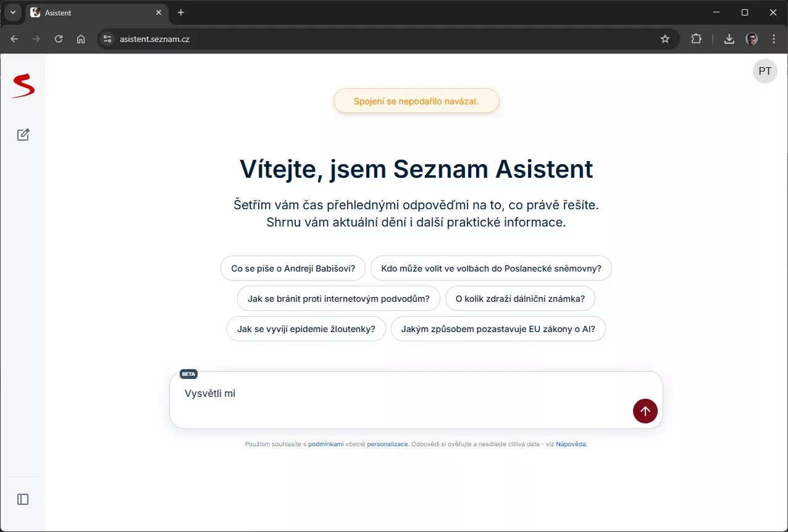
Task: Go to the browser home page
Action: pos(81,39)
